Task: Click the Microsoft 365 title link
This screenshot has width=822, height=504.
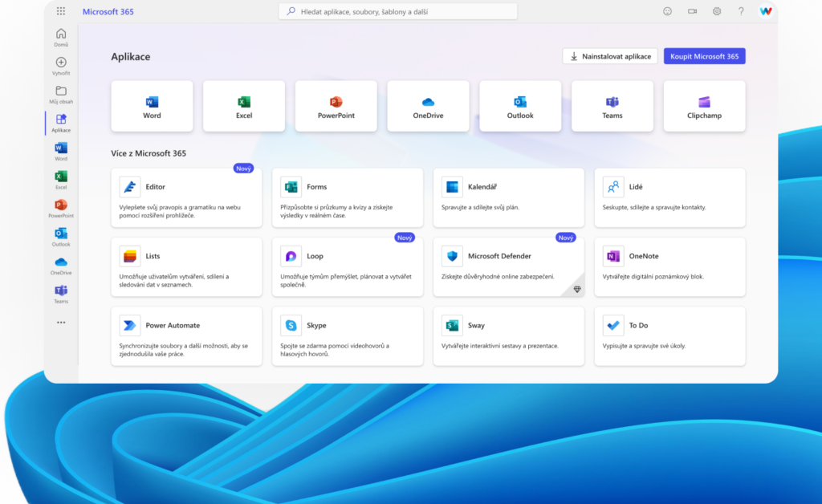Action: 108,11
